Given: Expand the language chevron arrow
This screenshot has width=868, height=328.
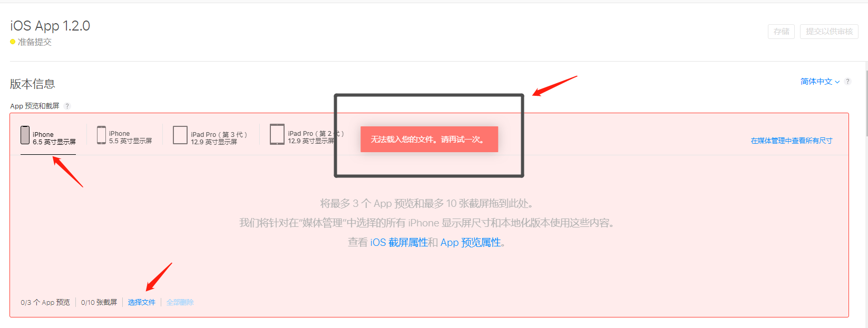Looking at the screenshot, I should pyautogui.click(x=837, y=82).
